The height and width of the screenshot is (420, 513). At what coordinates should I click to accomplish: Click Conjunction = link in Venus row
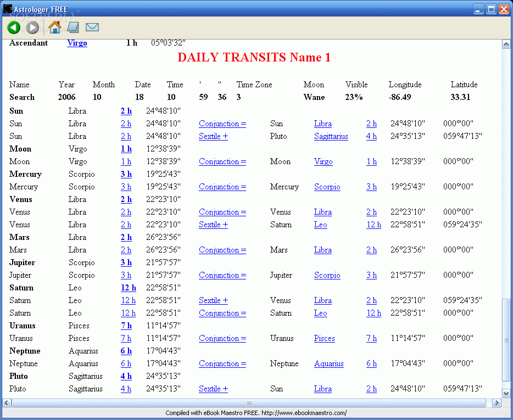222,212
